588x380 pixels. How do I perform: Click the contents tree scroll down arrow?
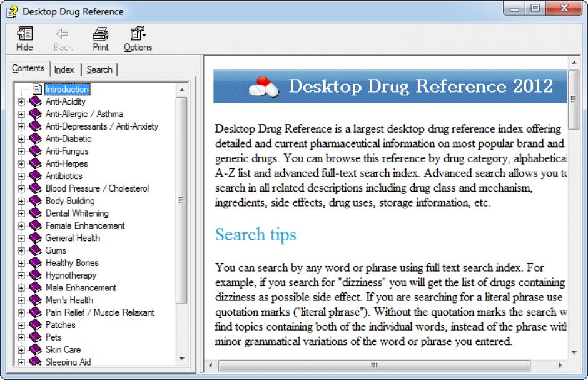182,359
